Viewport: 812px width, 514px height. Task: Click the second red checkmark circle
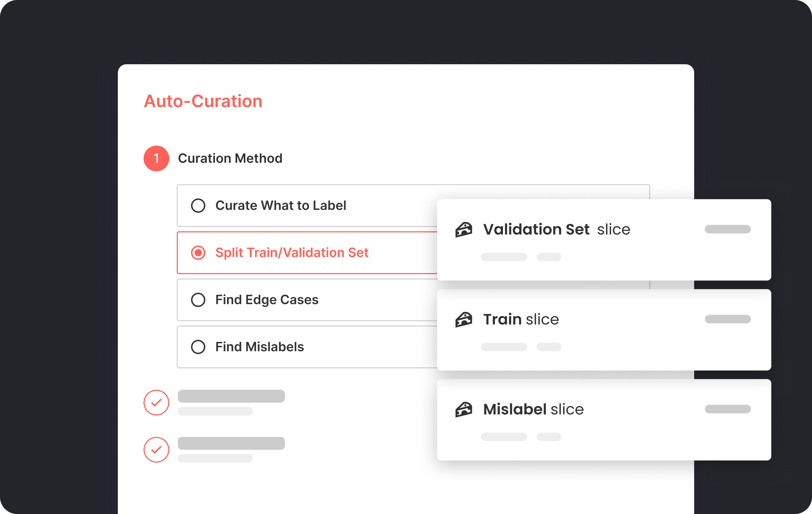(x=156, y=450)
